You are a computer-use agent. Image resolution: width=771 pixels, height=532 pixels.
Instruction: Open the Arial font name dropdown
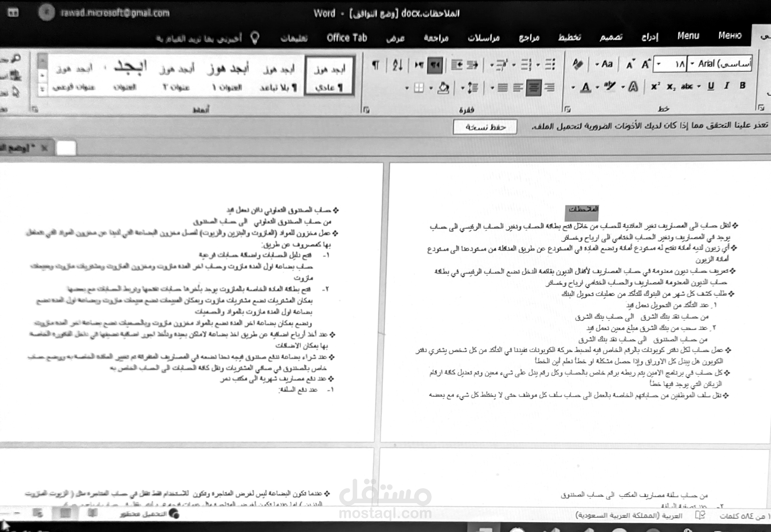pyautogui.click(x=692, y=64)
